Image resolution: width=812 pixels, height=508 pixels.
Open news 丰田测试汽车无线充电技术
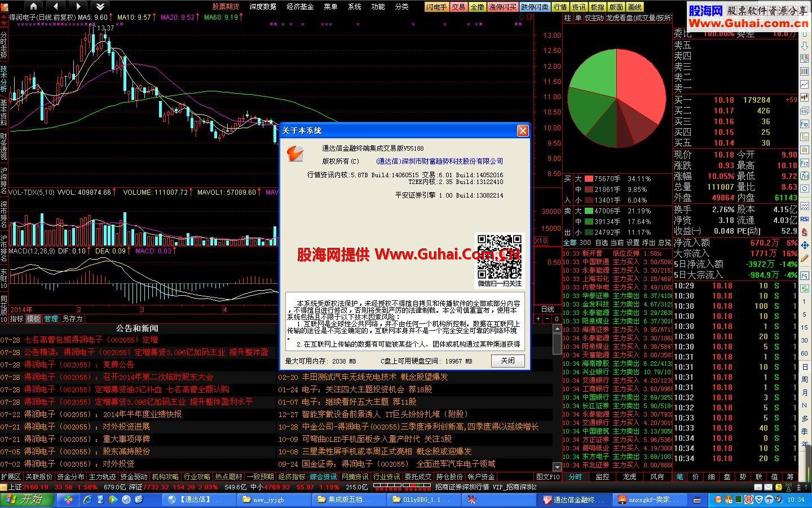coord(375,377)
